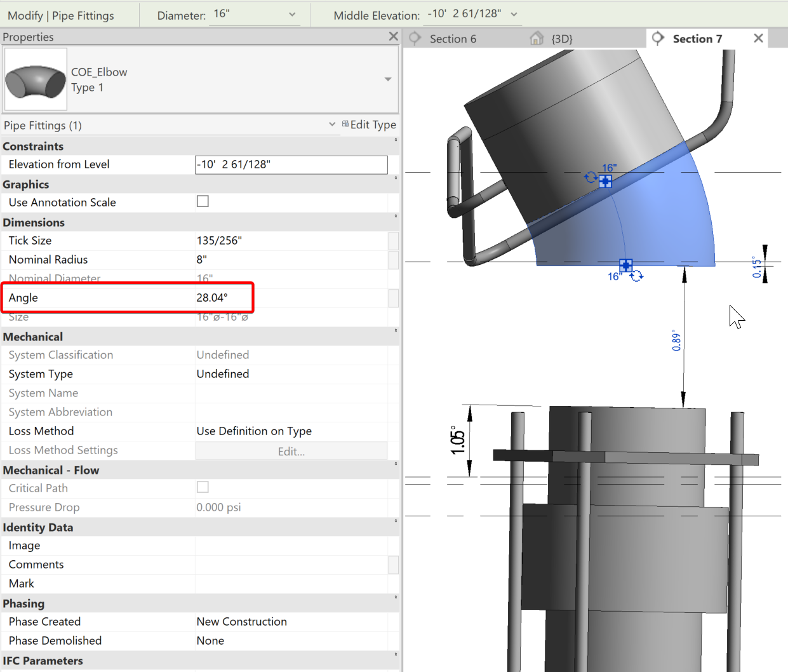Click the Nominal Radius associate parameter button
Viewport: 788px width, 672px height.
click(394, 260)
